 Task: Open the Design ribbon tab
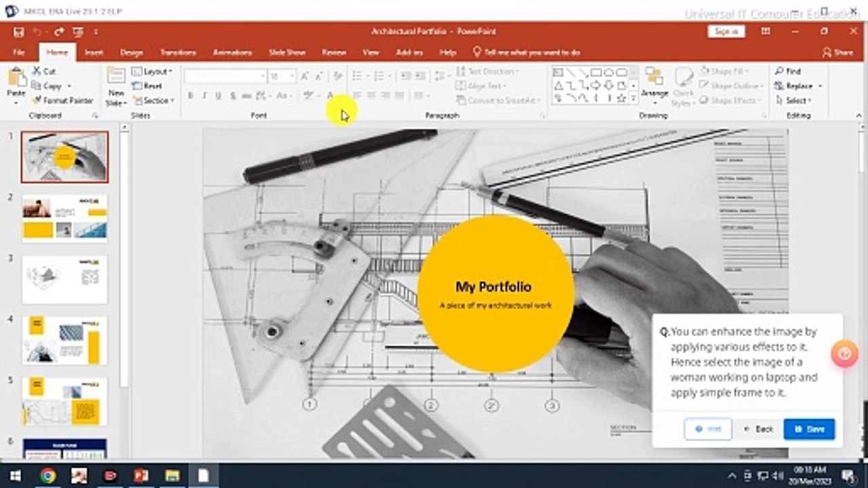tap(132, 52)
